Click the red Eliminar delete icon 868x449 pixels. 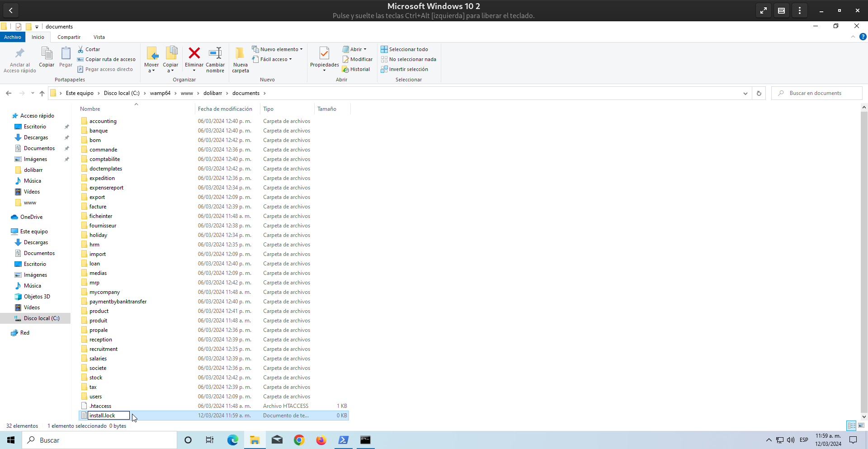click(194, 53)
